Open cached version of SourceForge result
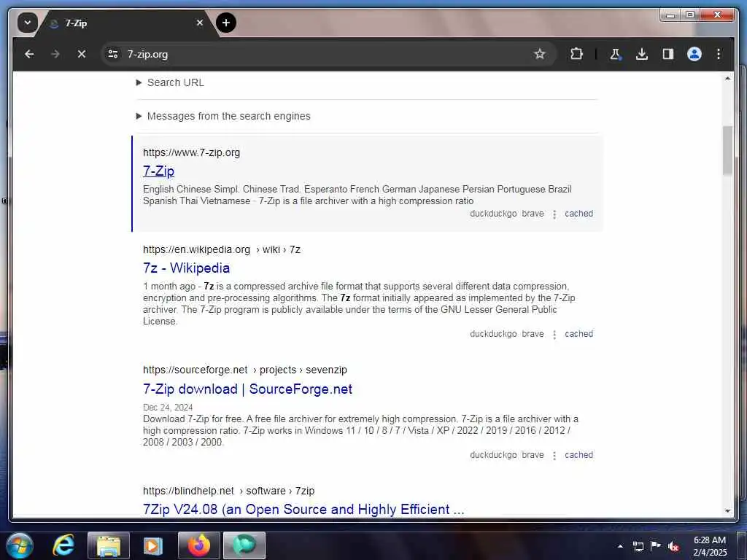 [578, 455]
